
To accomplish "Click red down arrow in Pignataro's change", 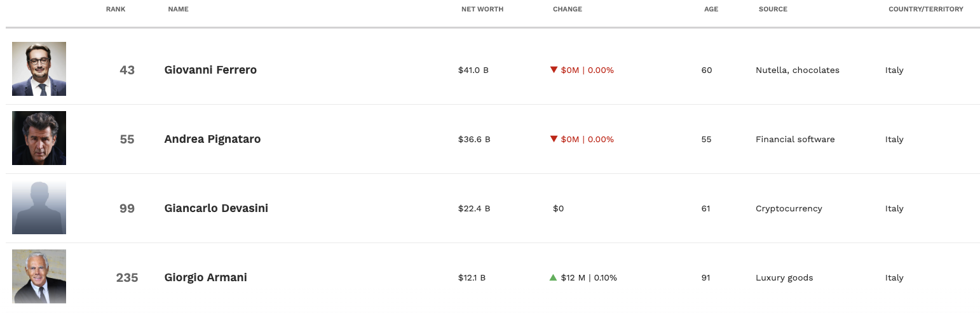I will [x=554, y=139].
